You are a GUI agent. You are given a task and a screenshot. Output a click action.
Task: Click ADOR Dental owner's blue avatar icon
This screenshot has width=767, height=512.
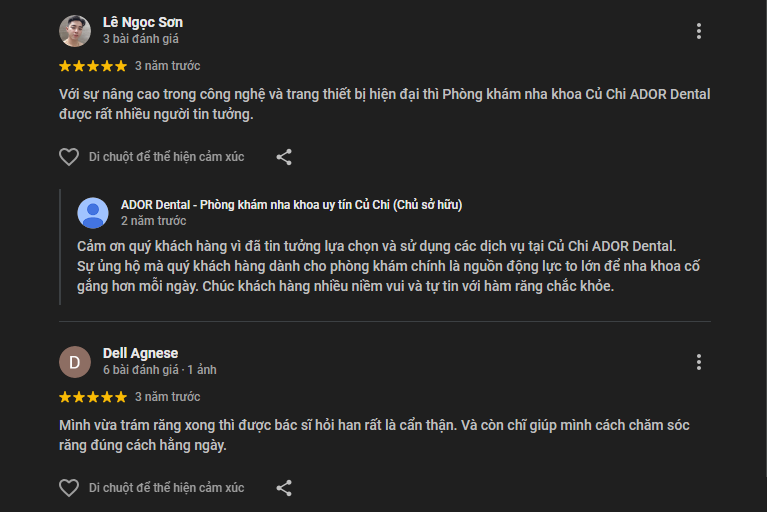pos(93,212)
